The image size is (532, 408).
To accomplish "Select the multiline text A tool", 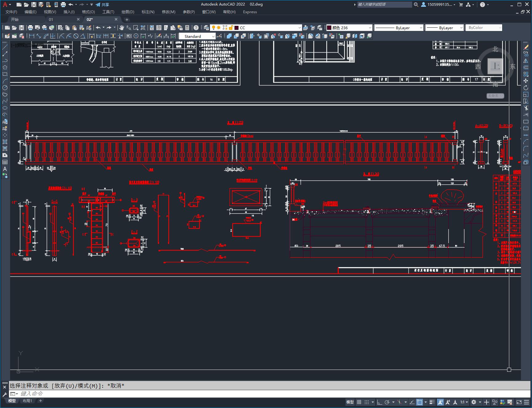I will 5,169.
